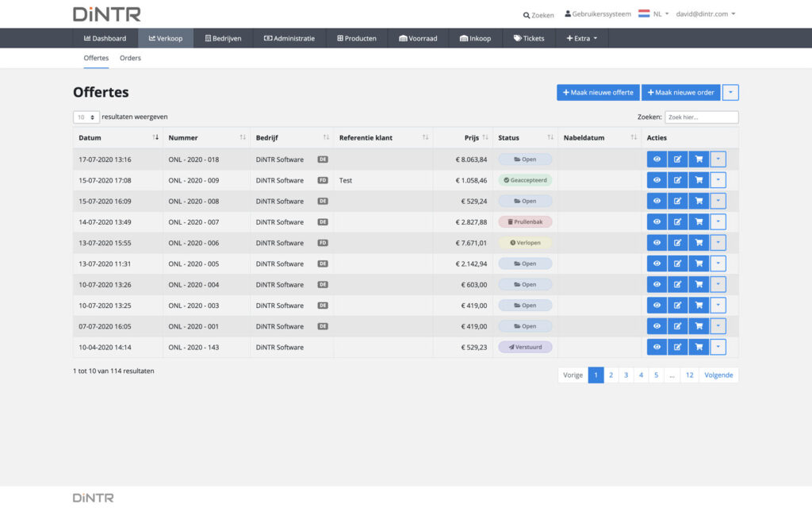
Task: Open the NL language selector dropdown
Action: click(x=654, y=14)
